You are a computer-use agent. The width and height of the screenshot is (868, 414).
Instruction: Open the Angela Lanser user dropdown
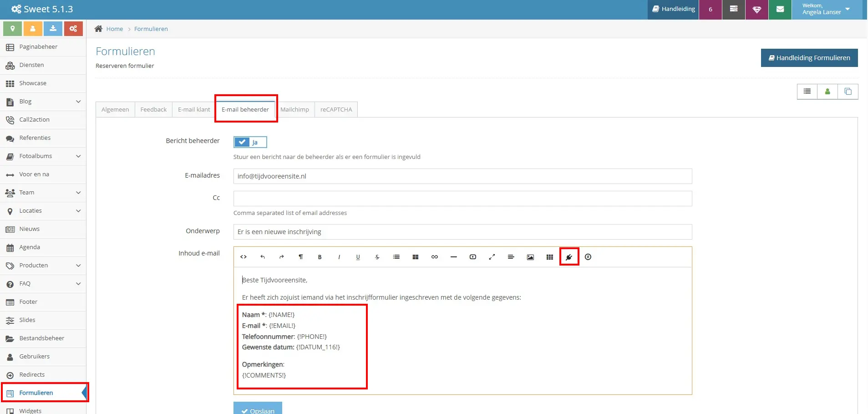(x=827, y=9)
